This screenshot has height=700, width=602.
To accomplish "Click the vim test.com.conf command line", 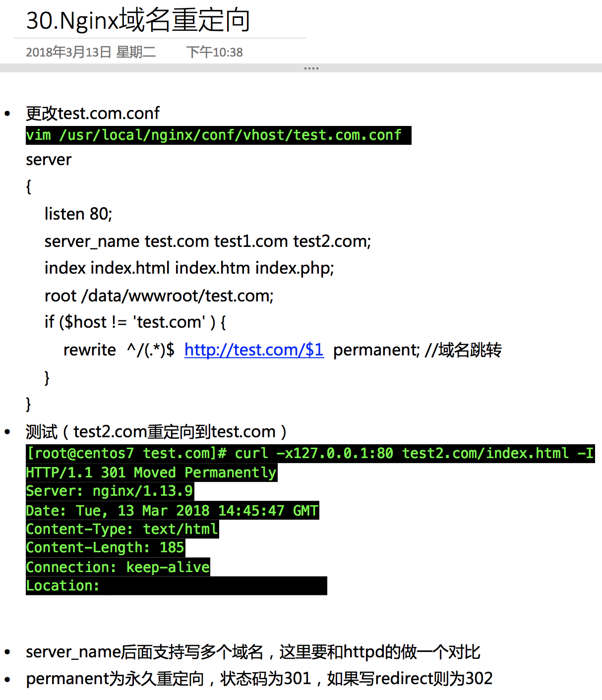I will [219, 135].
